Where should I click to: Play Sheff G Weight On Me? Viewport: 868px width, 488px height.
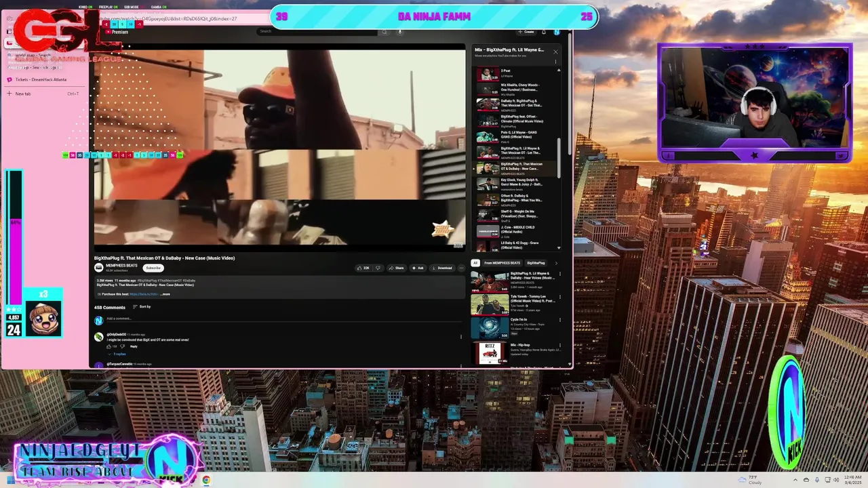(517, 215)
